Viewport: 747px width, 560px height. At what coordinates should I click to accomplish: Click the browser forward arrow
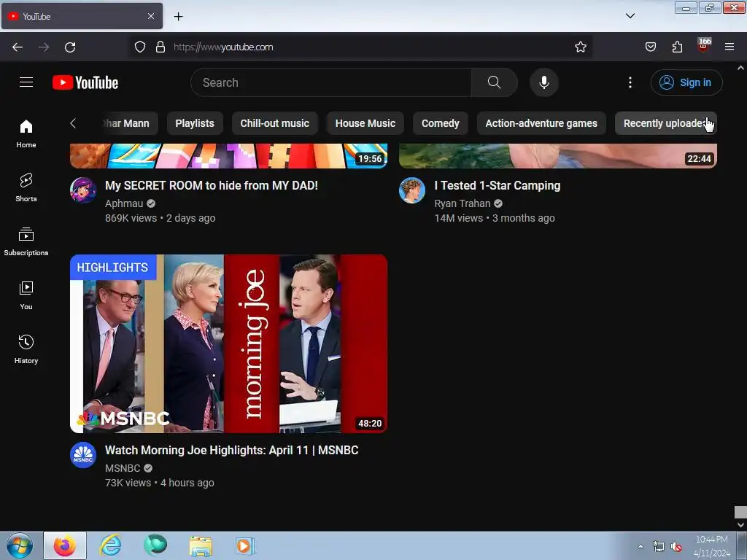pos(44,47)
